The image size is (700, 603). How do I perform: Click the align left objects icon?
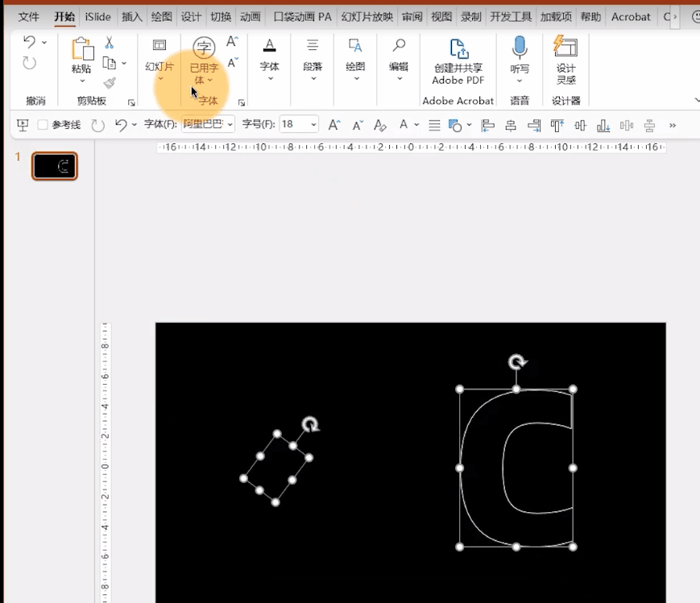coord(487,126)
